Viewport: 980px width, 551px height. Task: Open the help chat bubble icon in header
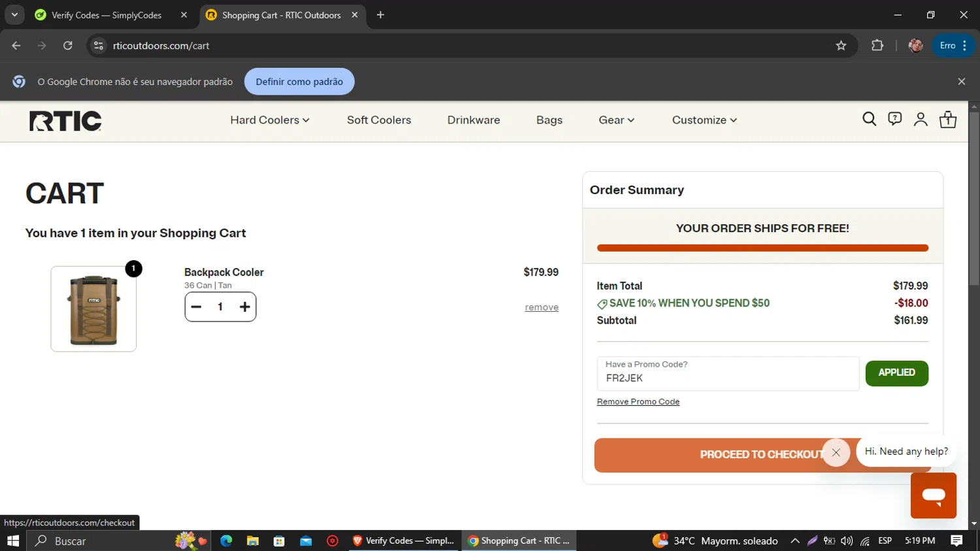895,119
